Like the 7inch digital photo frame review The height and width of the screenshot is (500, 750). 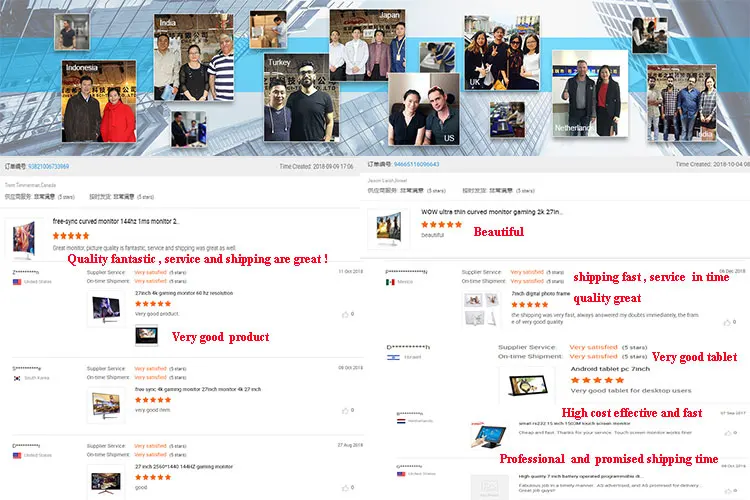pyautogui.click(x=727, y=322)
